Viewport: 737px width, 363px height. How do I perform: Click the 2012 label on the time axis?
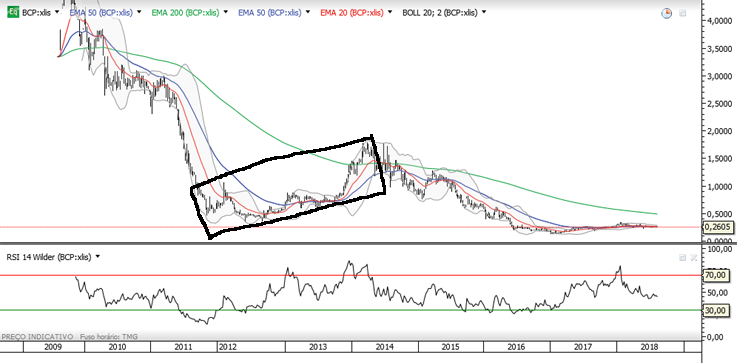pos(227,347)
